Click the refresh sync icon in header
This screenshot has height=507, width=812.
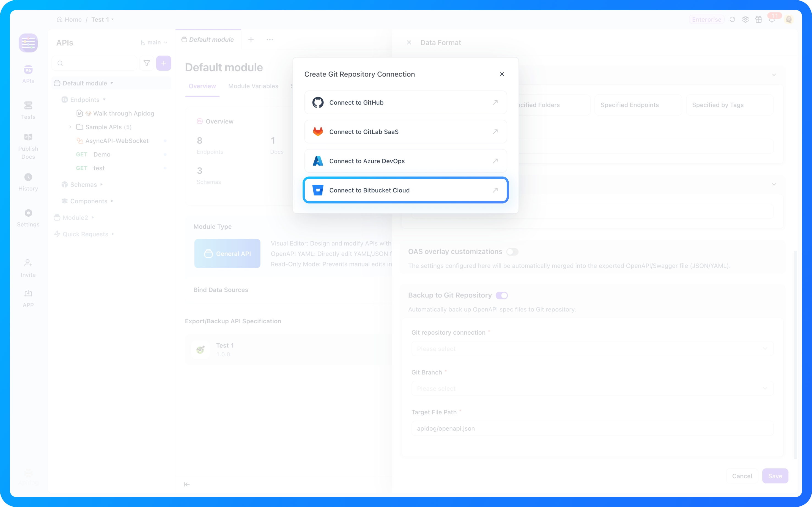(732, 20)
